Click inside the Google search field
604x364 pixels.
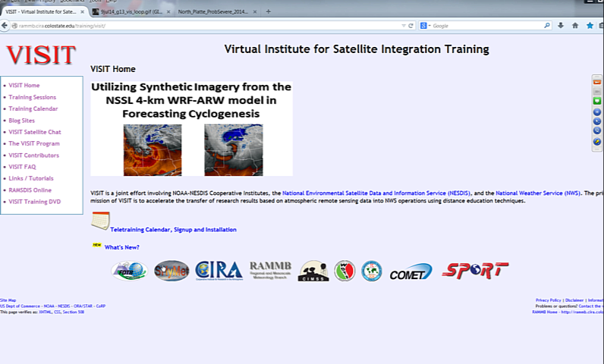coord(486,25)
